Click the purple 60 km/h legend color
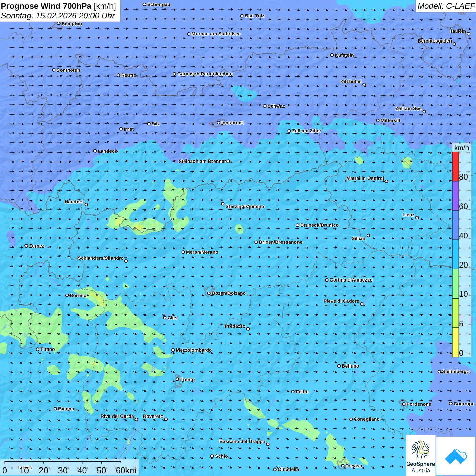 click(455, 195)
